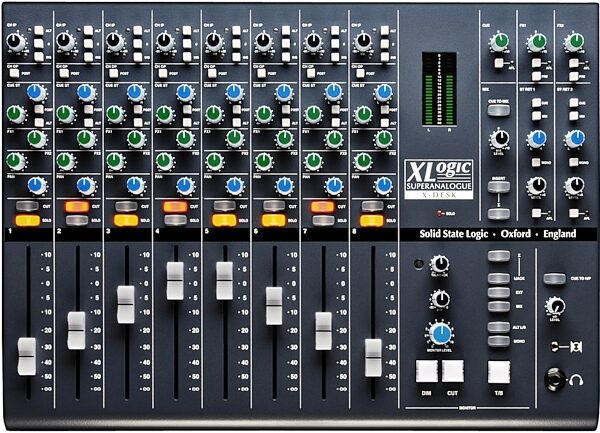
Task: Click the headphone jack socket
Action: 554,379
